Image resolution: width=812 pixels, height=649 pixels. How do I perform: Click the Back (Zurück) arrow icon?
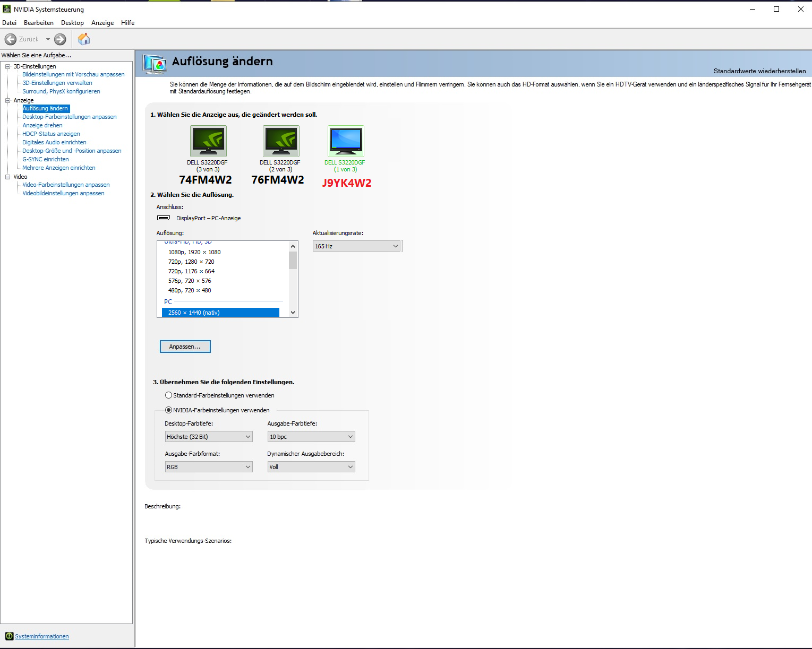pos(10,39)
